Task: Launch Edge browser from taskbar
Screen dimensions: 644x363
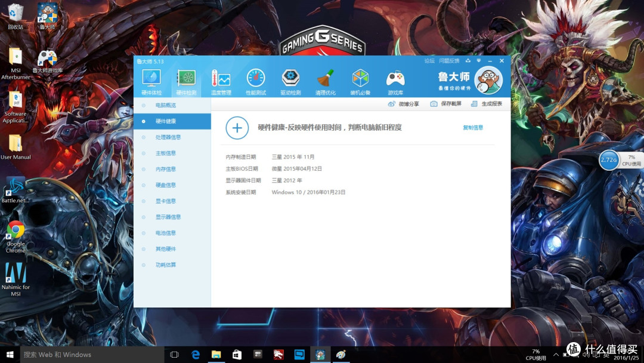Action: click(x=196, y=355)
